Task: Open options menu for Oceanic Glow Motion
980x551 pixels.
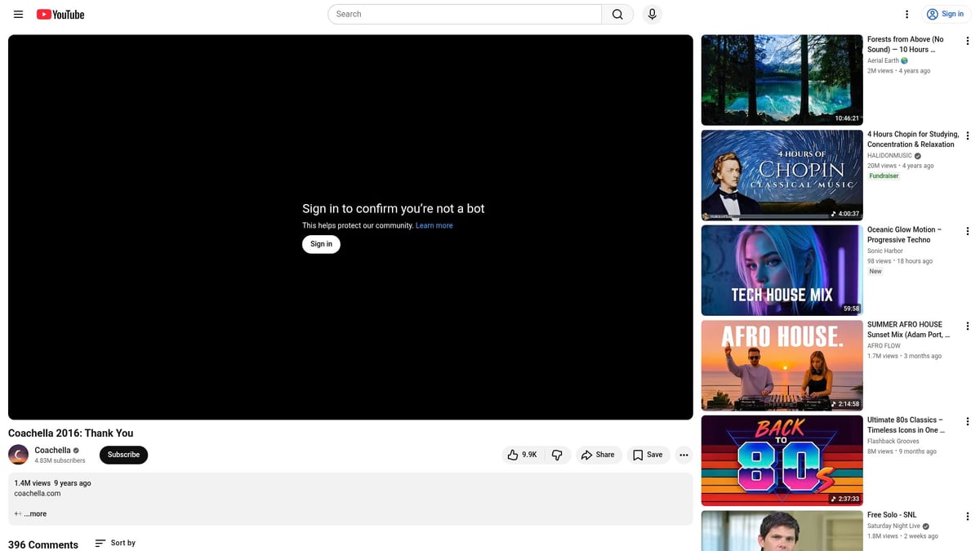Action: [x=968, y=231]
